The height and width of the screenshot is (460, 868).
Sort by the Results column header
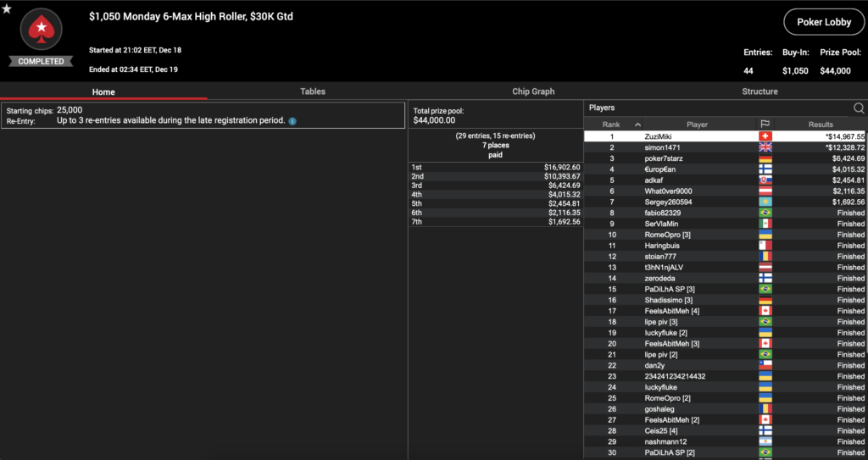tap(821, 125)
